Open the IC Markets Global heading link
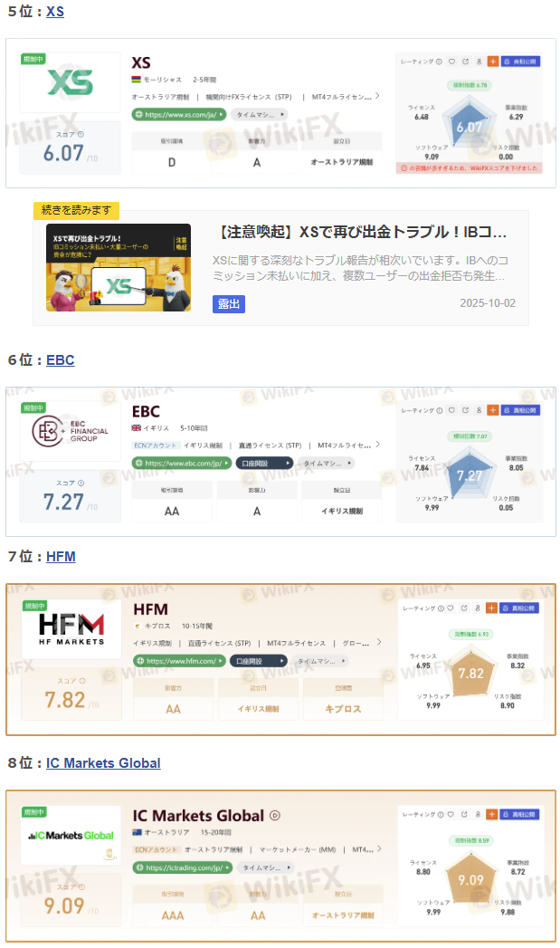The width and height of the screenshot is (560, 948). pos(103,763)
